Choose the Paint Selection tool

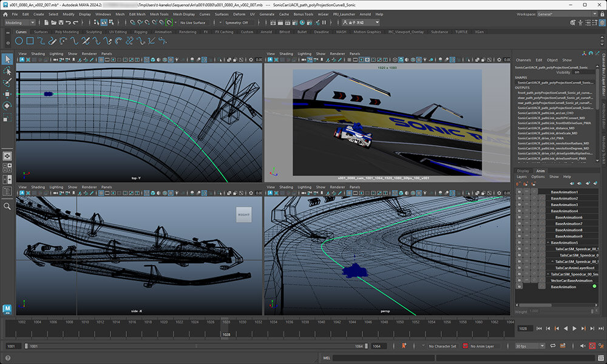click(7, 82)
